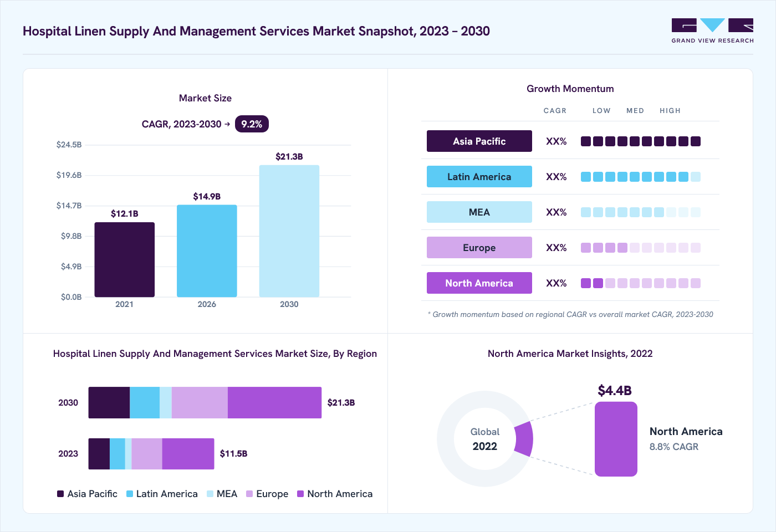Image resolution: width=776 pixels, height=532 pixels.
Task: Click the "$14.9B" value label
Action: pos(207,197)
